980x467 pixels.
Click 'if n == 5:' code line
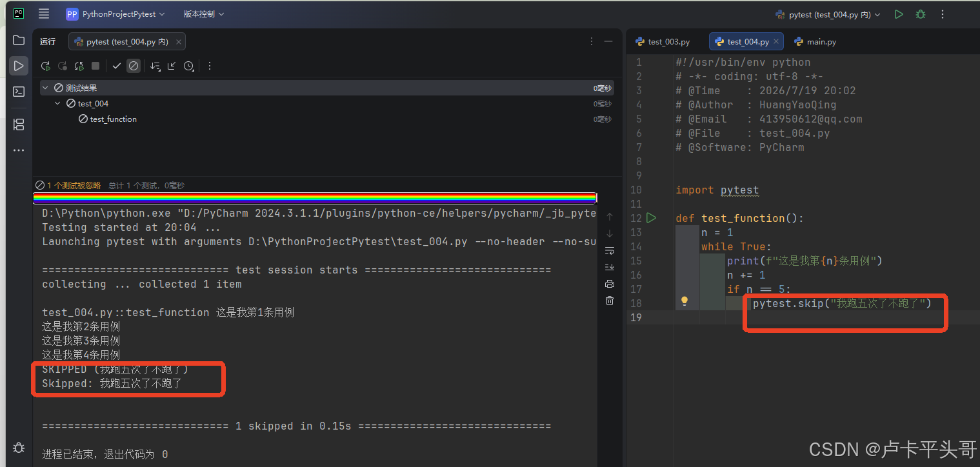(x=759, y=289)
